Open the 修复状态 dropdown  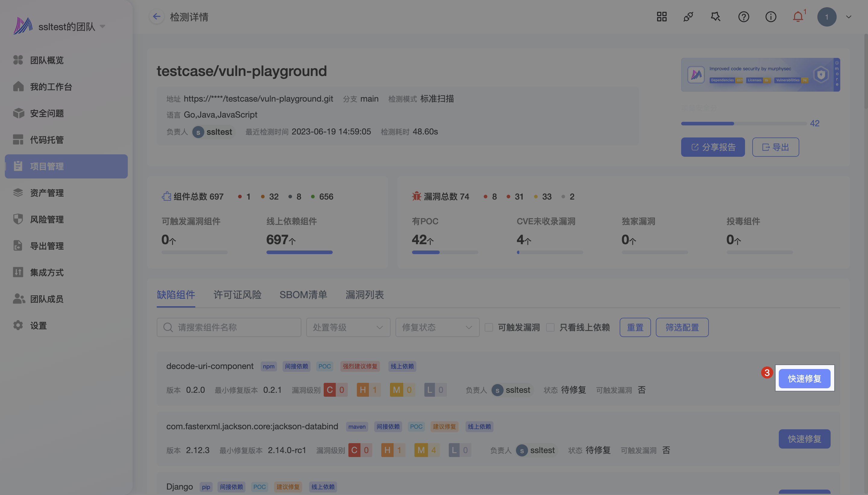[437, 327]
